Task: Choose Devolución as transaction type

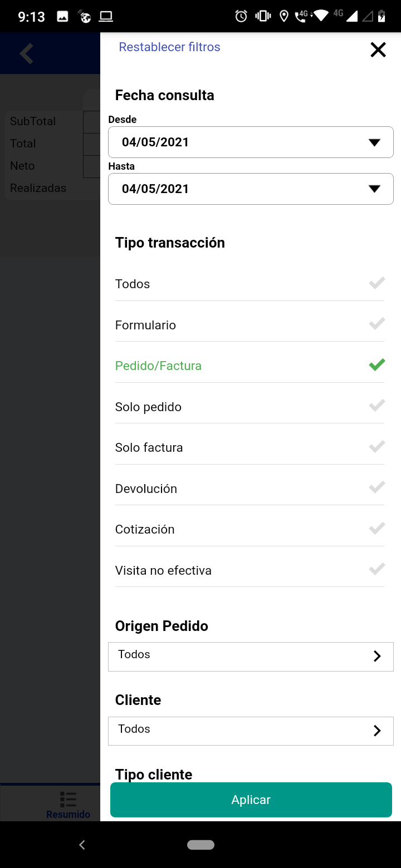Action: pyautogui.click(x=250, y=489)
